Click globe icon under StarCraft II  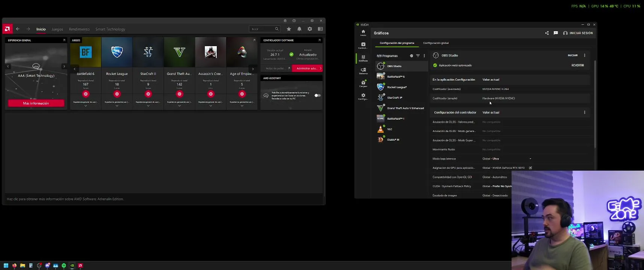pos(148,94)
